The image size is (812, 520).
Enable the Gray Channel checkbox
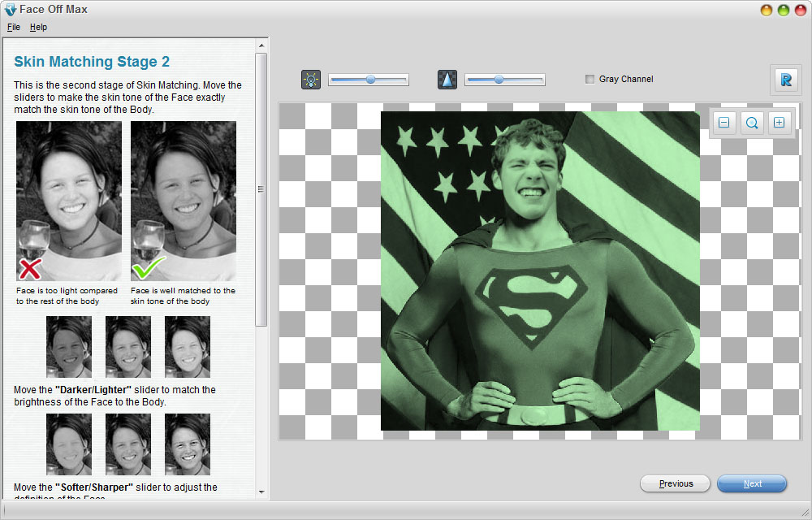pos(590,80)
